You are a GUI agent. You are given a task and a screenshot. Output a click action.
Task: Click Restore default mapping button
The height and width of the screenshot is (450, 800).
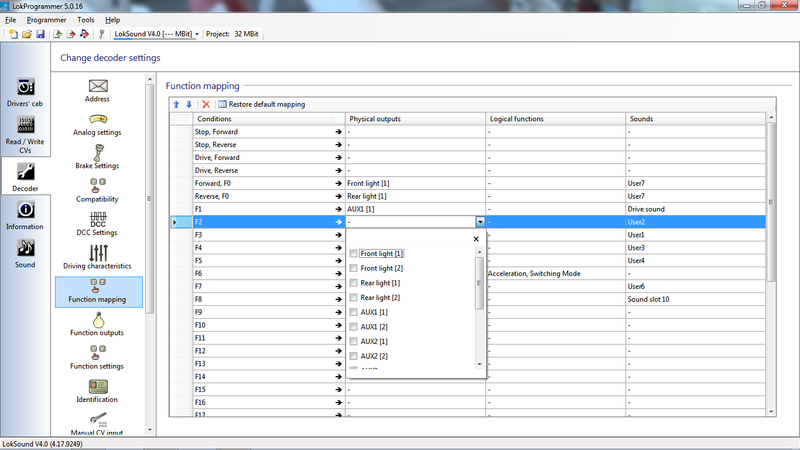point(262,104)
